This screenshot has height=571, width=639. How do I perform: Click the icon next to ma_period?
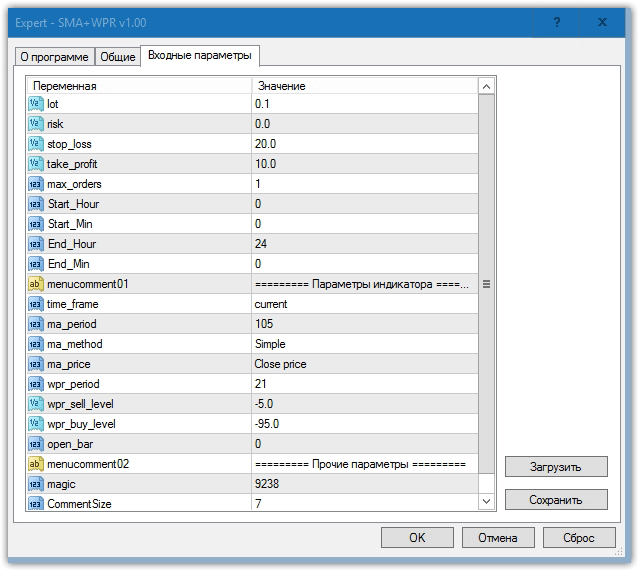pyautogui.click(x=35, y=324)
